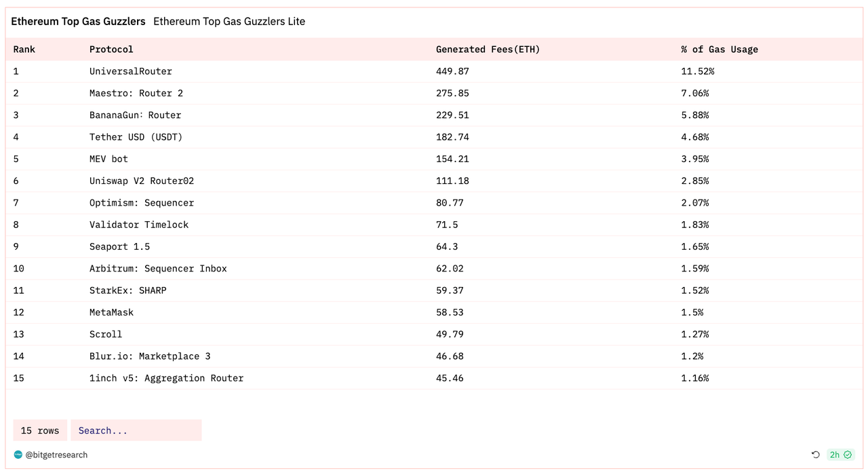Click the Tether USD (USDT) row
This screenshot has height=473, width=868.
[136, 137]
